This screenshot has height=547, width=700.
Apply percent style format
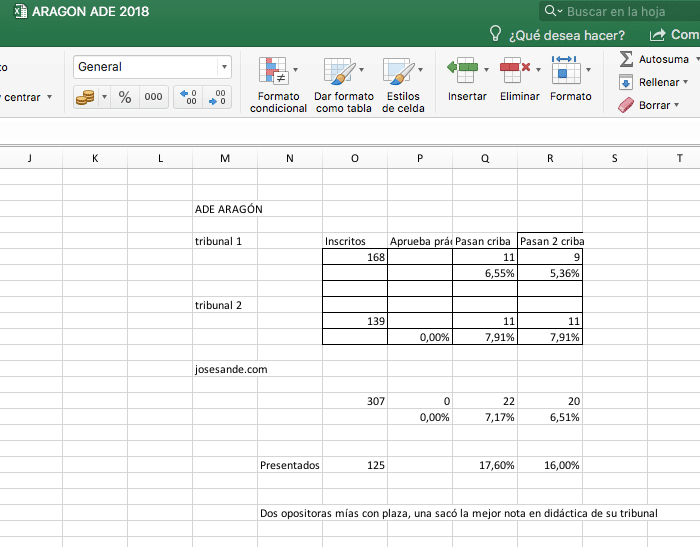pos(125,97)
